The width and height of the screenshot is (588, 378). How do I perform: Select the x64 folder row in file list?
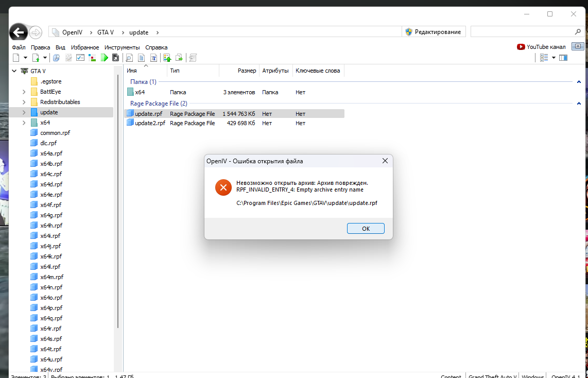tap(234, 92)
